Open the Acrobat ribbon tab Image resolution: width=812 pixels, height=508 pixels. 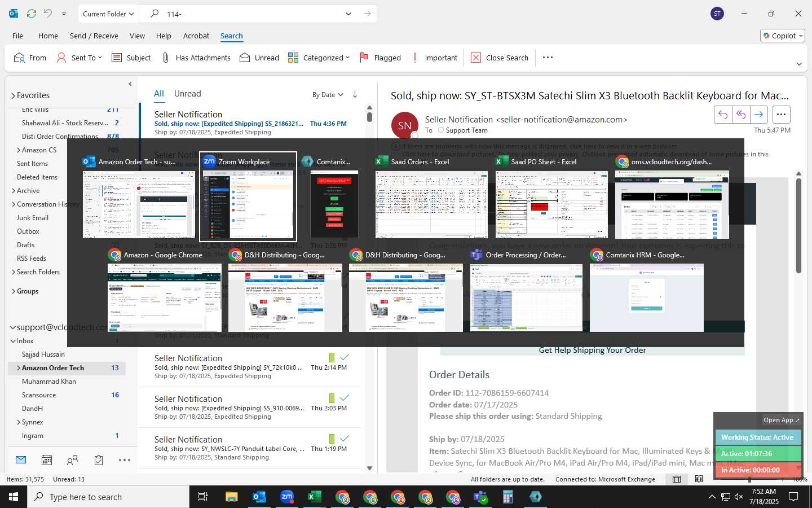pyautogui.click(x=196, y=36)
